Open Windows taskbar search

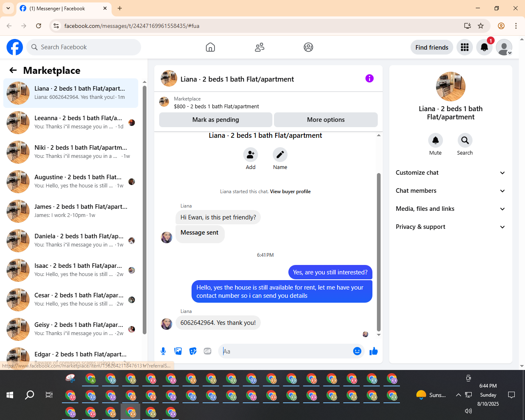pos(30,395)
